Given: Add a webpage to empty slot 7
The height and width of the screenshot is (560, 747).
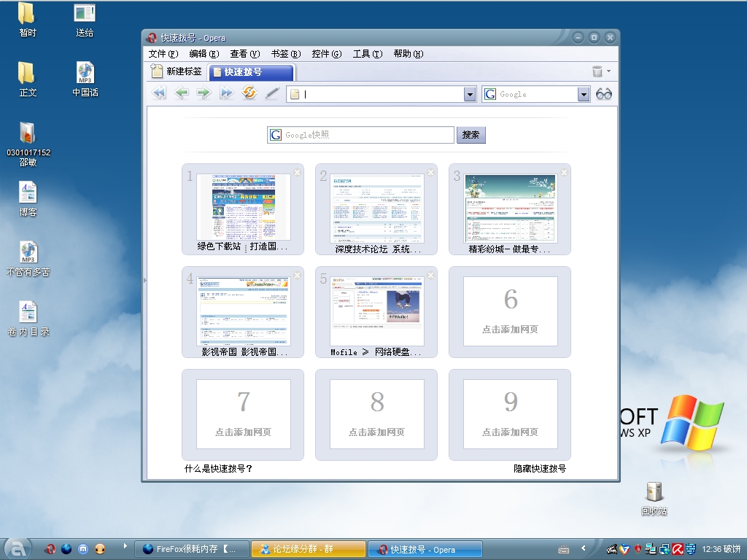Looking at the screenshot, I should coord(244,414).
